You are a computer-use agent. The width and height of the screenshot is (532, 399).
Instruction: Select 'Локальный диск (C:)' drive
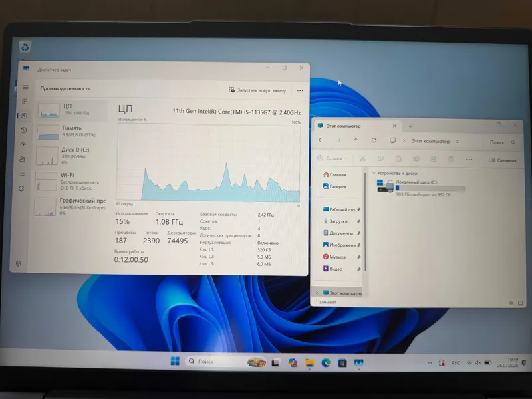pos(421,188)
